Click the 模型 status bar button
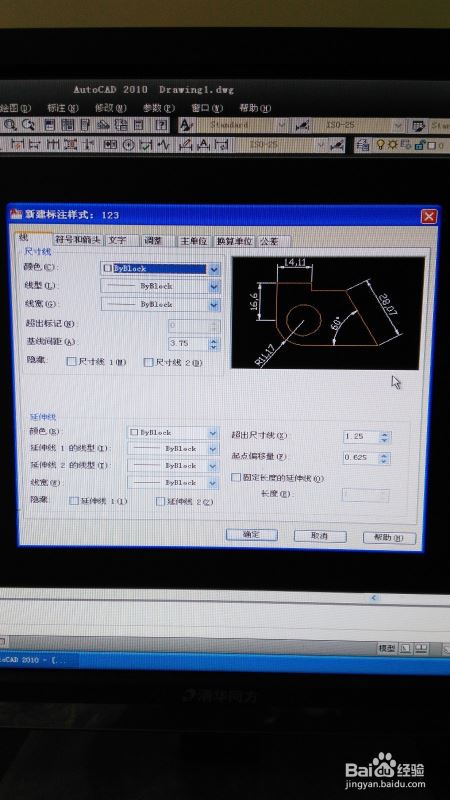The width and height of the screenshot is (450, 800). tap(387, 648)
